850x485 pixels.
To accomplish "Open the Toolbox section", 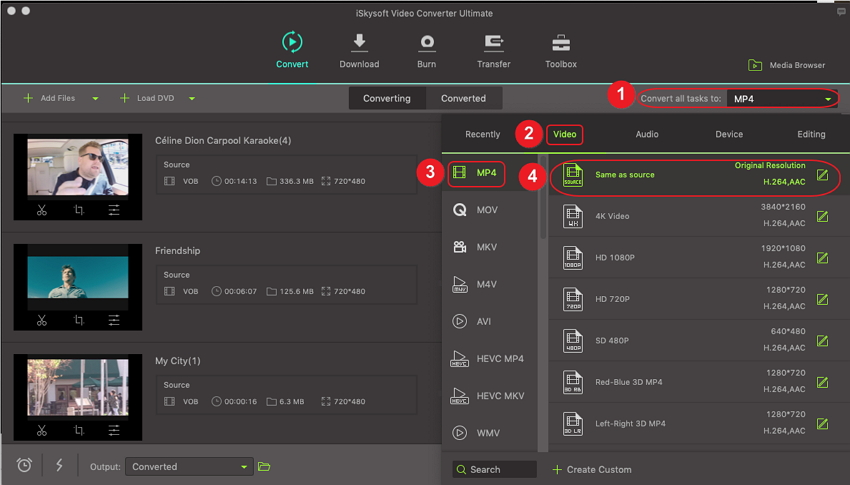I will pos(560,43).
